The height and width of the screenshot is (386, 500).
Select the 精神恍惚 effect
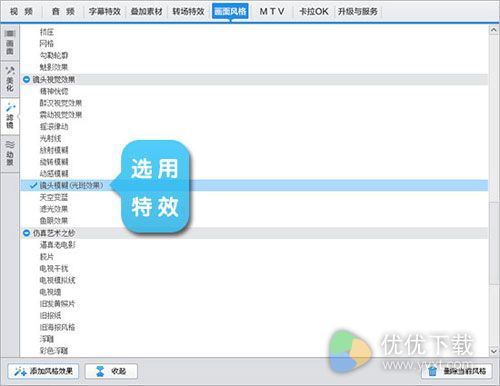coord(54,91)
